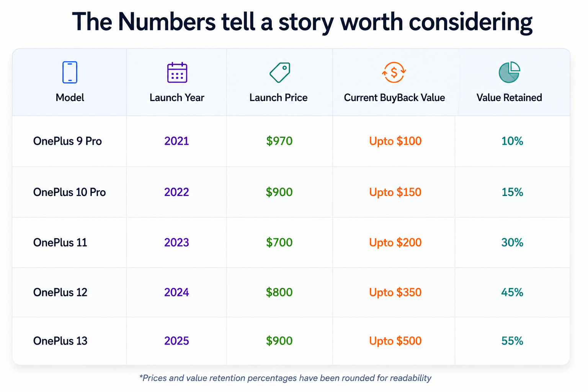588x392 pixels.
Task: Select the Value Retained column header
Action: click(x=509, y=98)
